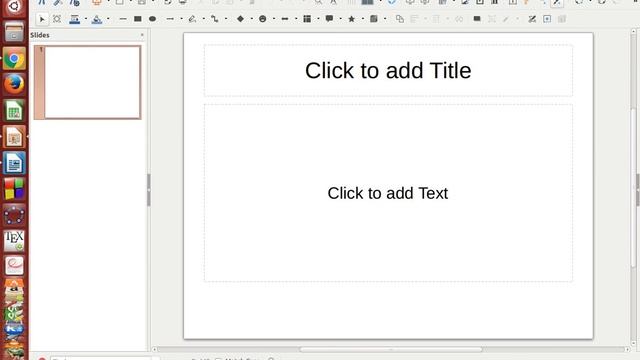Viewport: 640px width, 360px height.
Task: Insert a Callout speech bubble shape
Action: click(x=329, y=19)
